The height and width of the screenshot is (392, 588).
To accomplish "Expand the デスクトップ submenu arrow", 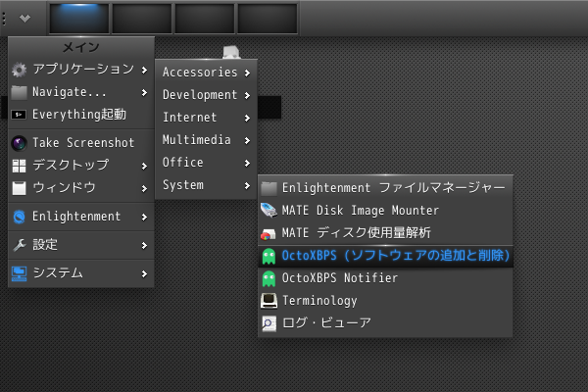I will point(144,166).
